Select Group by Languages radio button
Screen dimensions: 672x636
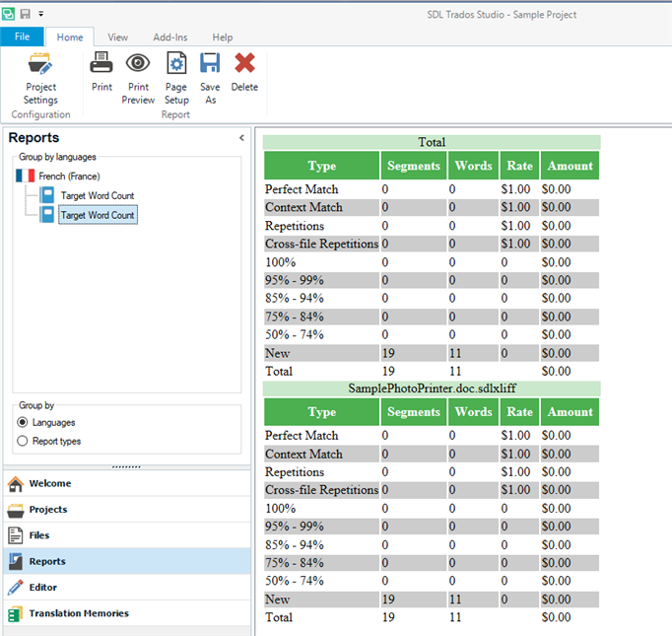pos(23,422)
